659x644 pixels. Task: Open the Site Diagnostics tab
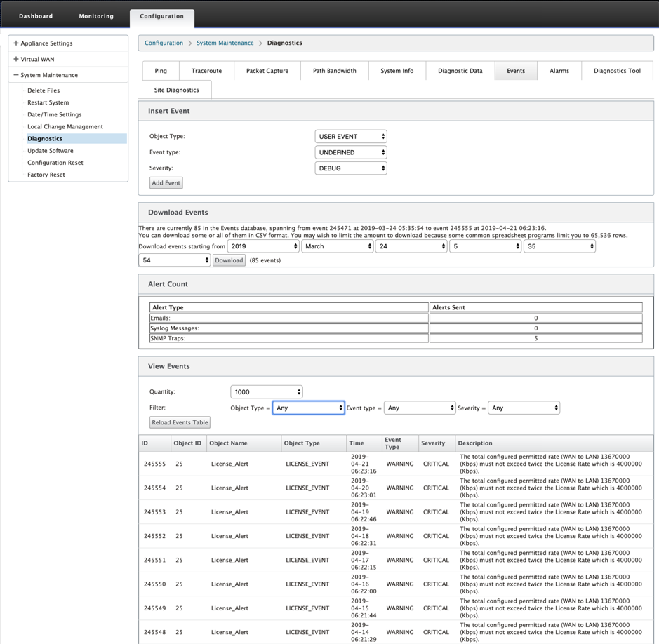(x=177, y=90)
